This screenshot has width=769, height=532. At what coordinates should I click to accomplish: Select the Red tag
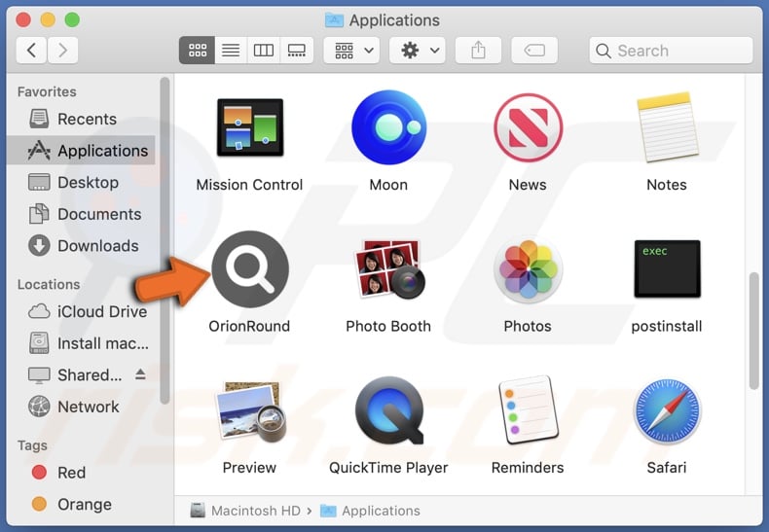click(x=82, y=473)
